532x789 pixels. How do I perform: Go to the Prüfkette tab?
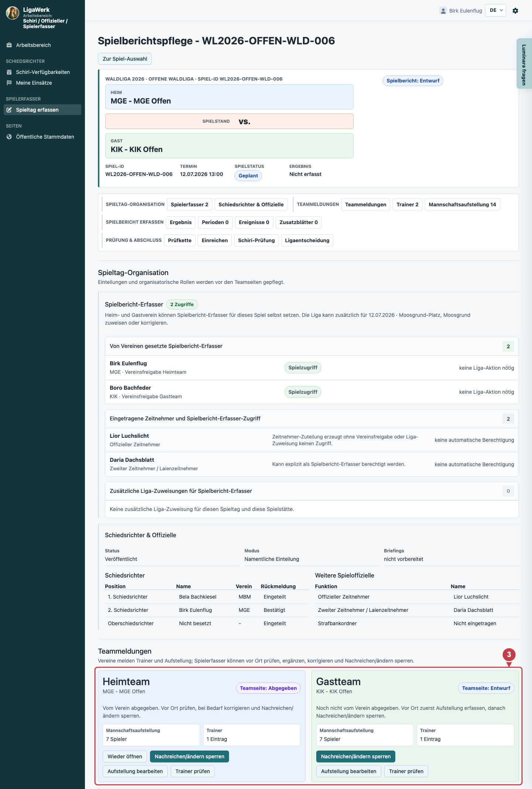coord(180,240)
